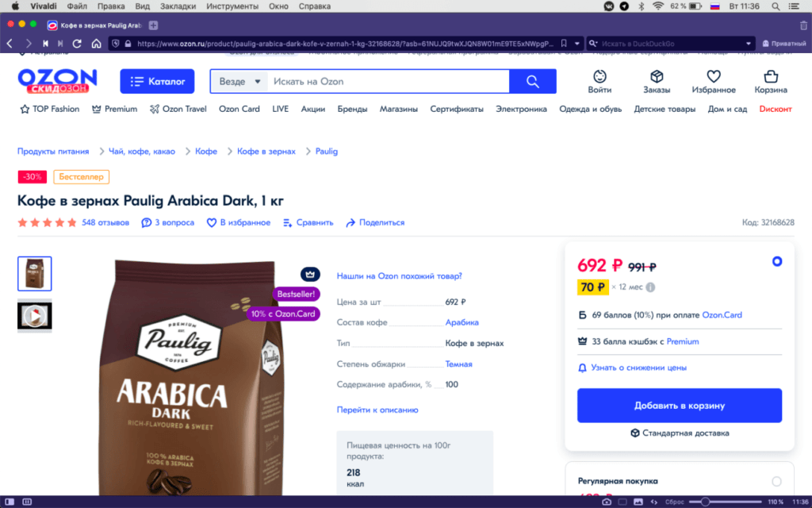Open the Корзина cart icon
The height and width of the screenshot is (508, 812).
point(771,77)
